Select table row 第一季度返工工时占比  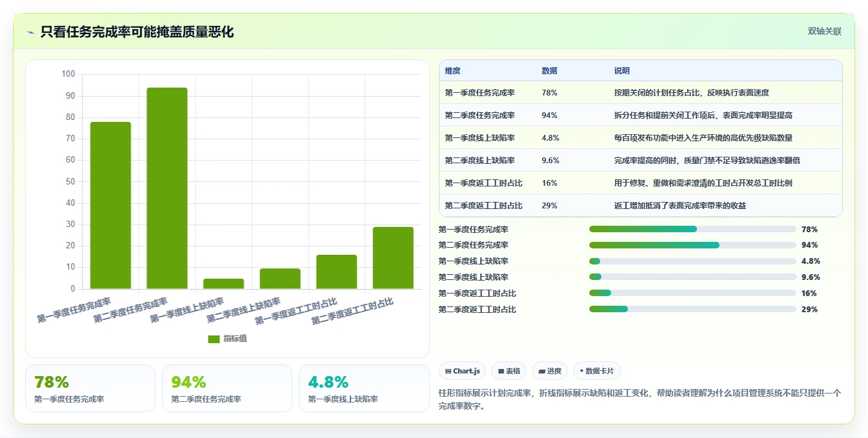641,183
